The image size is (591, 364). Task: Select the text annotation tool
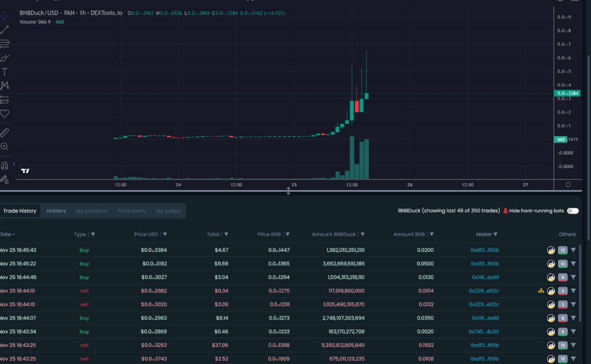4,72
